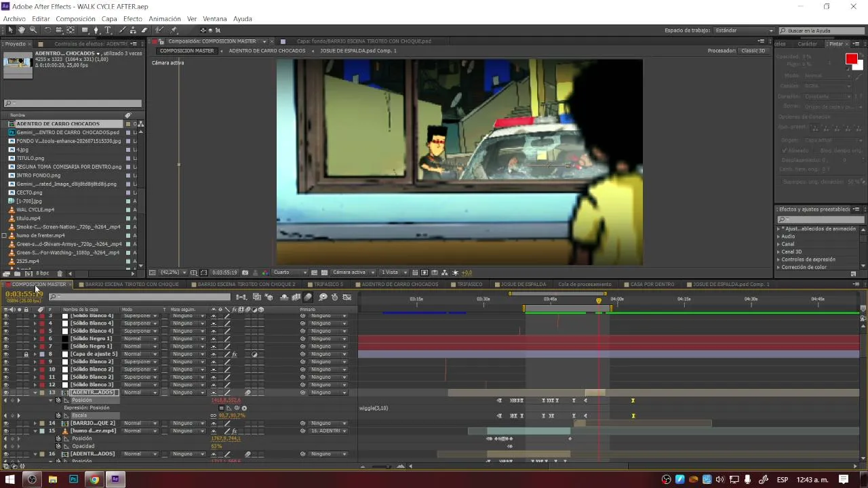Viewport: 868px width, 488px height.
Task: Select the Rotation tool
Action: [47, 30]
